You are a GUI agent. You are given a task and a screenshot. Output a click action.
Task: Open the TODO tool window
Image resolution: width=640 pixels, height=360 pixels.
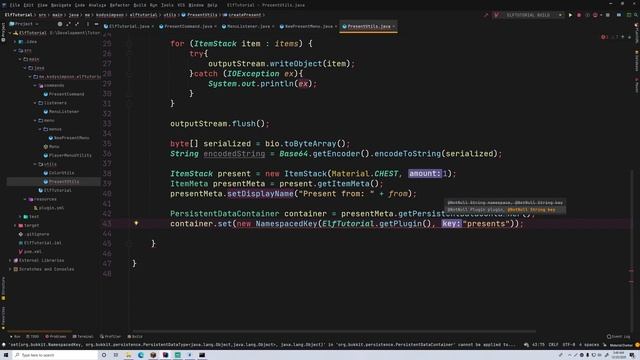point(33,337)
